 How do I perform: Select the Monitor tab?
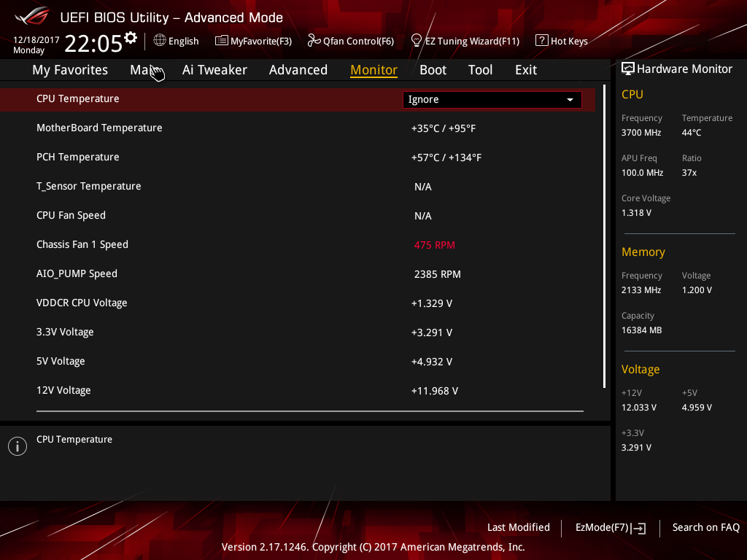click(374, 70)
